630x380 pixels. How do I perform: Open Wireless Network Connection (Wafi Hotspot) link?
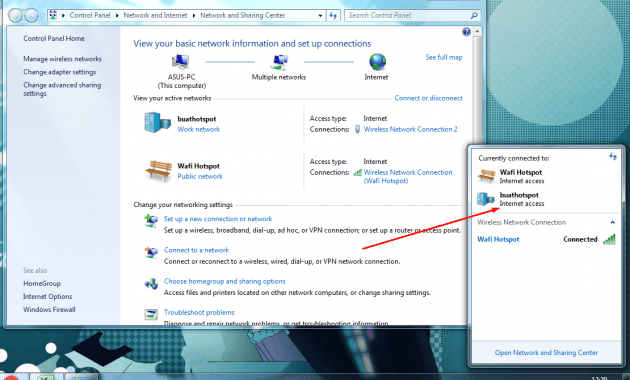tap(408, 177)
